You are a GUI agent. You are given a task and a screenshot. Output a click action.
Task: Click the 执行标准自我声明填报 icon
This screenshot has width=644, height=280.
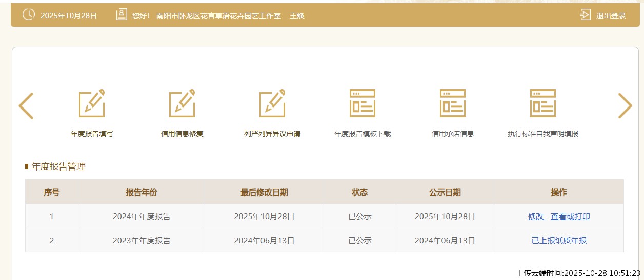543,104
